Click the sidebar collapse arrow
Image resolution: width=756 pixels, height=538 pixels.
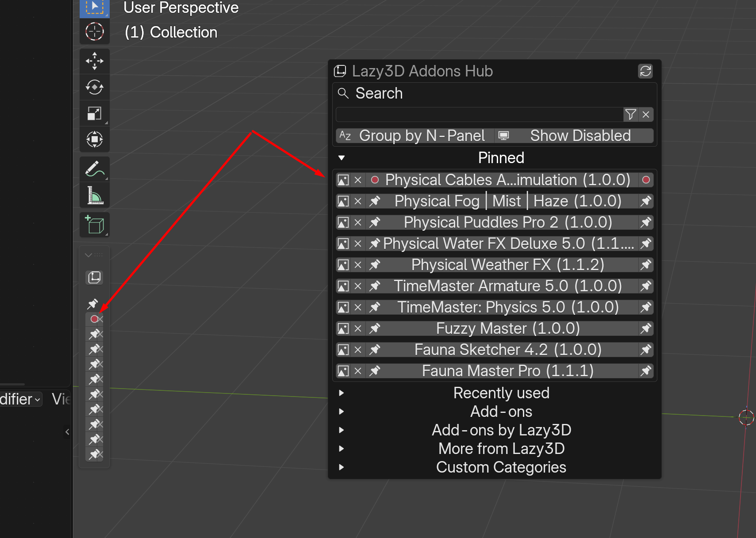[x=67, y=432]
